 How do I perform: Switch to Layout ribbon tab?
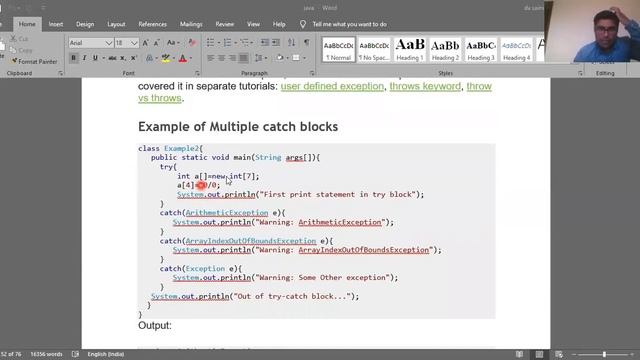point(116,24)
